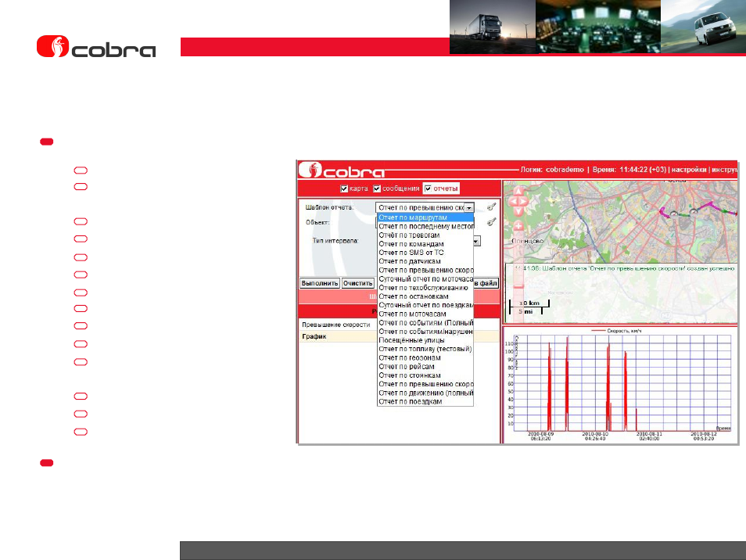
Task: Select Отчет по последнему местоположению option
Action: point(425,227)
